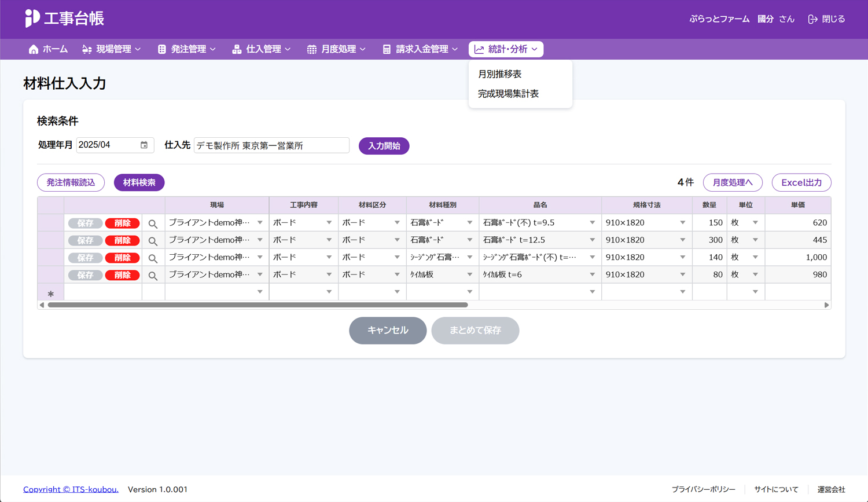Delete the 石膏ﾎﾞｰﾄﾞ(不) t=9.5 row
The image size is (868, 502).
click(x=122, y=223)
